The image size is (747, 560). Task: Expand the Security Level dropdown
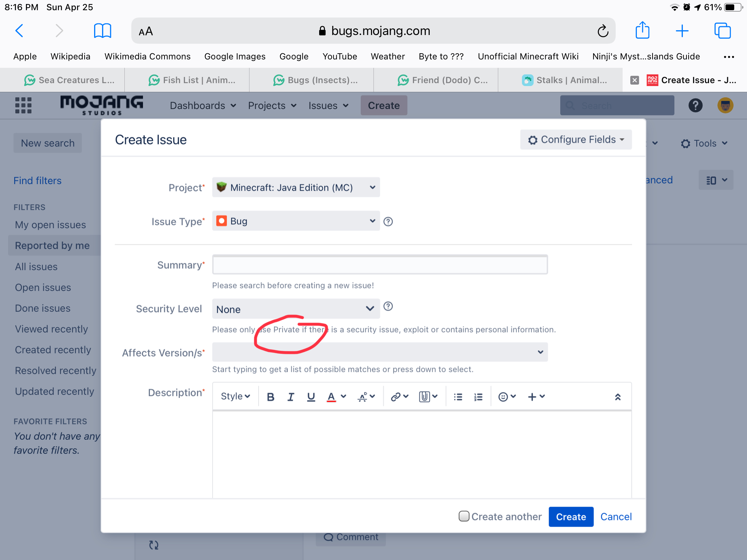coord(296,309)
